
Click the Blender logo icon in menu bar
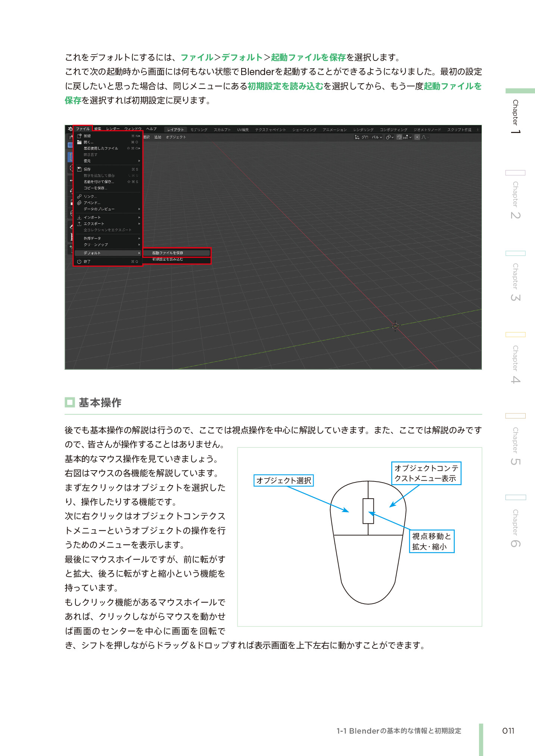[70, 129]
